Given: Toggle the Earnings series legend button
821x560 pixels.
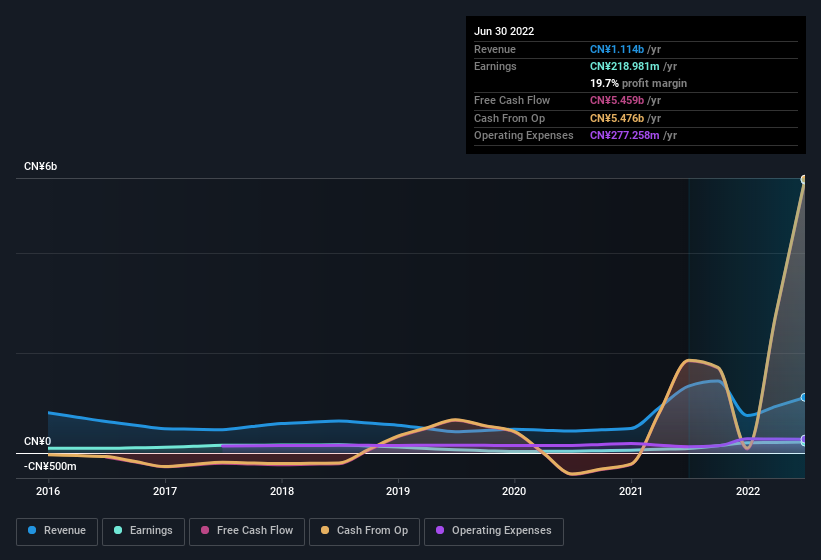Looking at the screenshot, I should click(x=143, y=531).
